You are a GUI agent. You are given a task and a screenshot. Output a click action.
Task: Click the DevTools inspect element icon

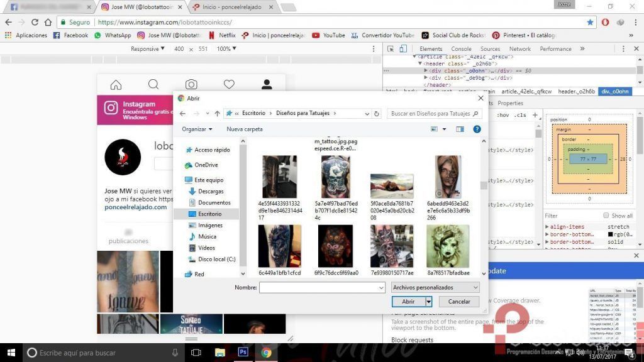pos(391,49)
